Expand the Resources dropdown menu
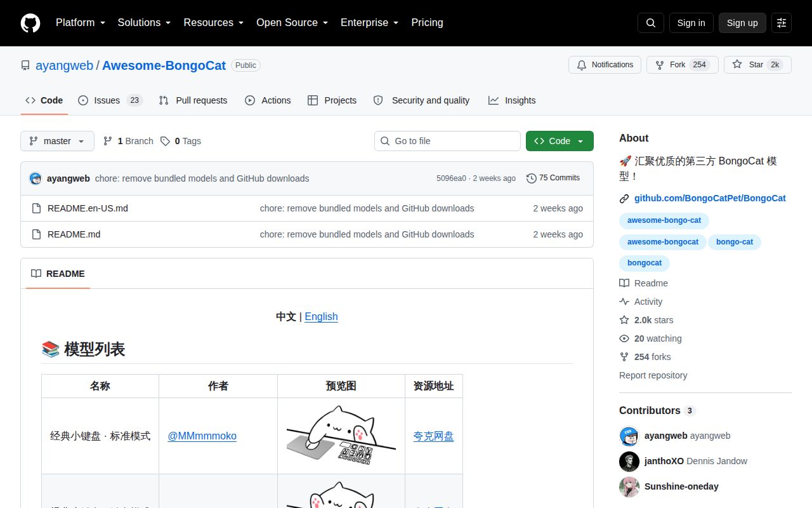Viewport: 812px width, 508px height. 214,23
